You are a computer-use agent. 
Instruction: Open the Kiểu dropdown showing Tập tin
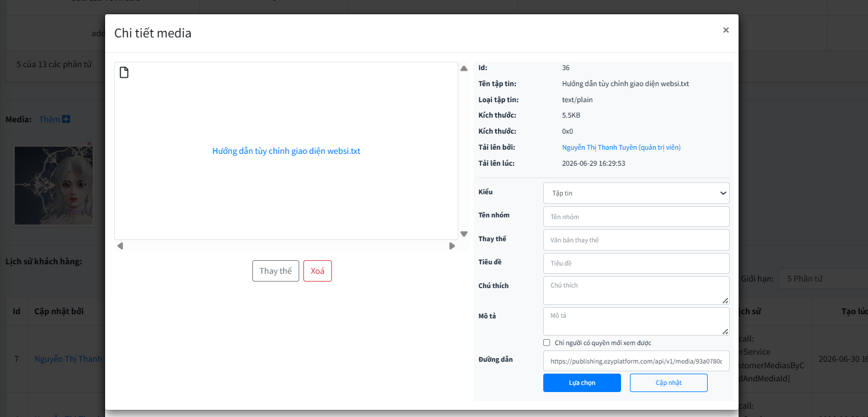[636, 193]
